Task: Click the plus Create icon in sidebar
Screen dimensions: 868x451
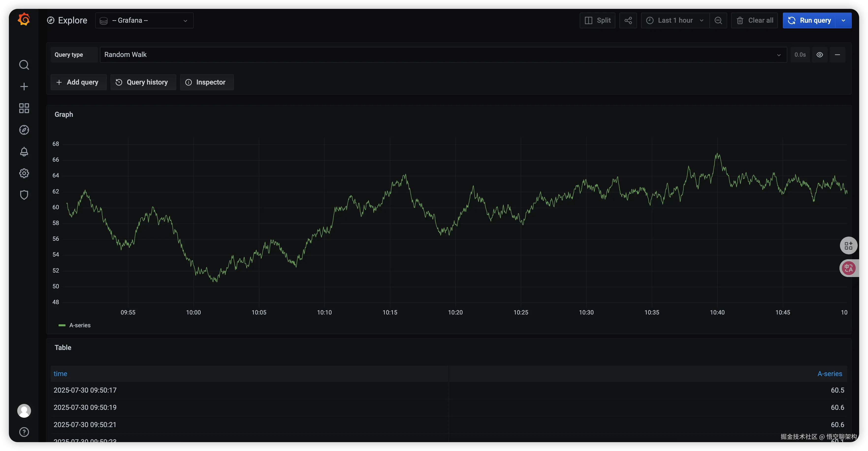Action: [x=24, y=87]
